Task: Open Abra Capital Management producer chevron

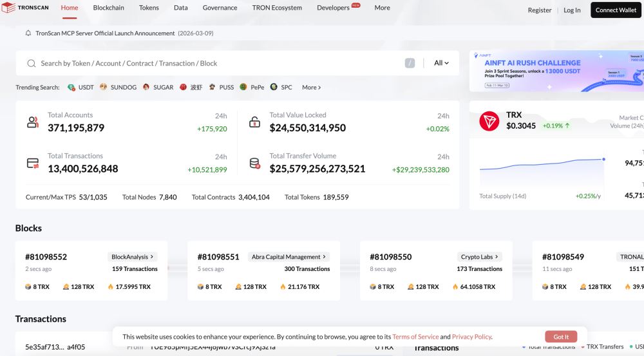Action: [x=324, y=257]
